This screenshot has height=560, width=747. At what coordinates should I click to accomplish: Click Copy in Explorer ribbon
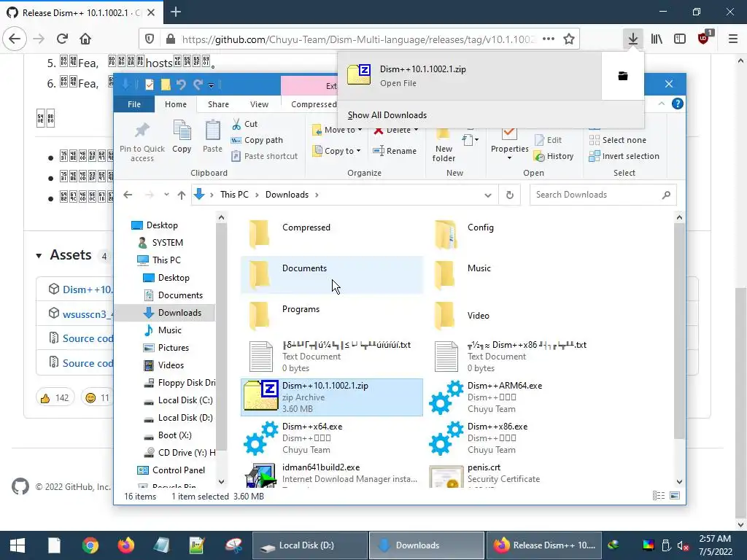coord(182,137)
